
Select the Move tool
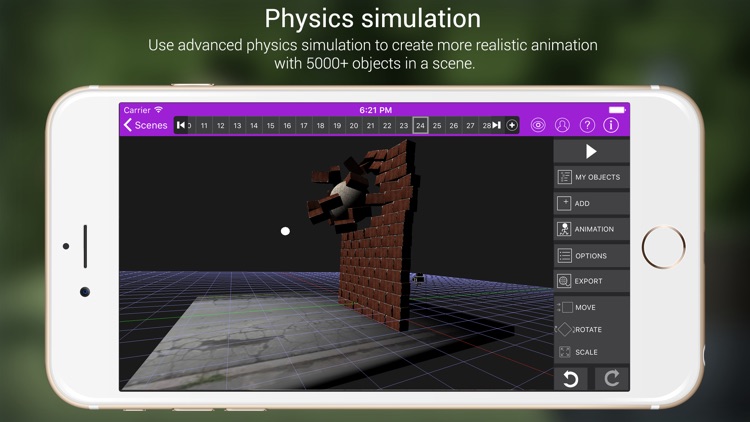[x=591, y=307]
